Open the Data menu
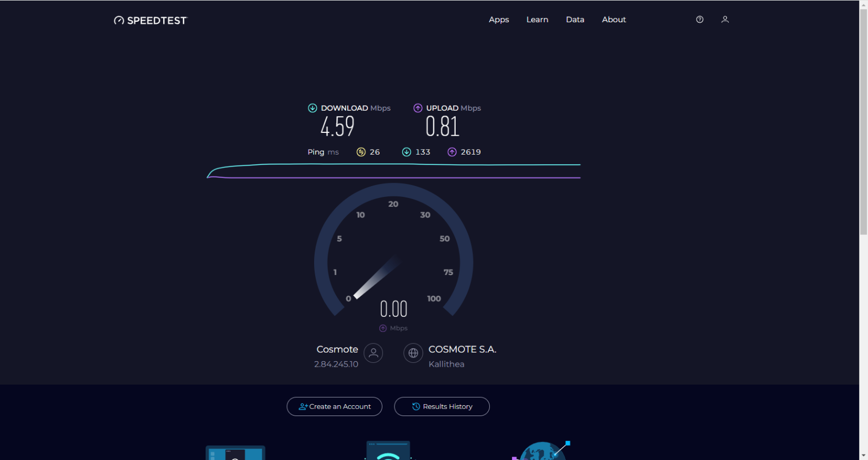 pyautogui.click(x=575, y=20)
